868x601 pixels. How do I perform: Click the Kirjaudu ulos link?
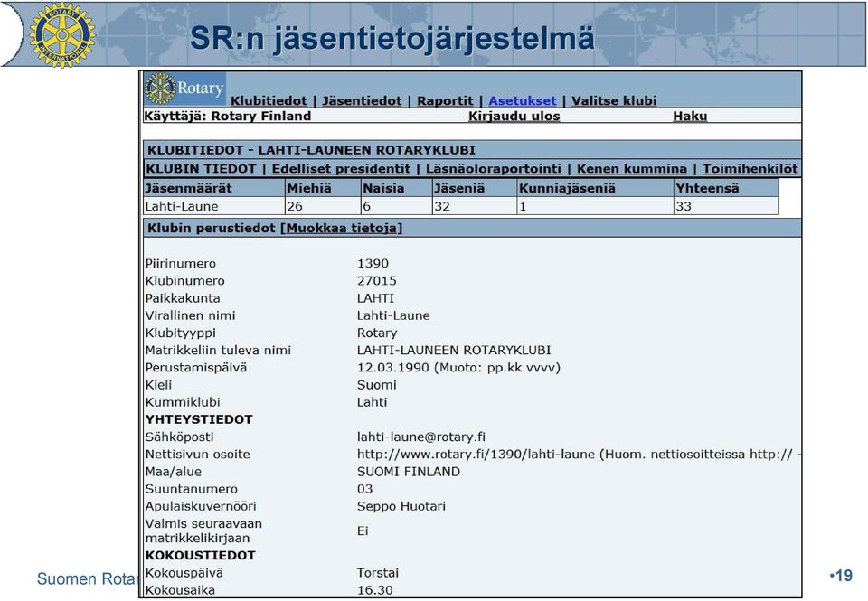[x=514, y=117]
